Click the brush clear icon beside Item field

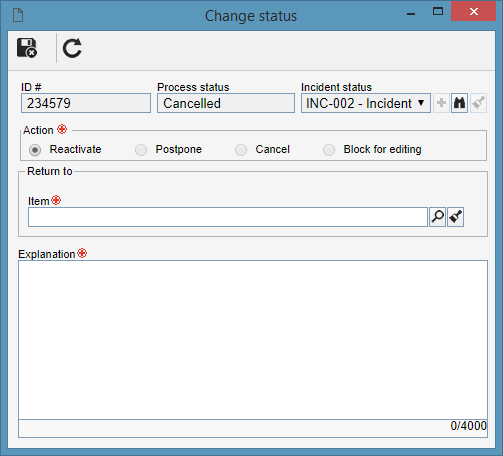(455, 217)
